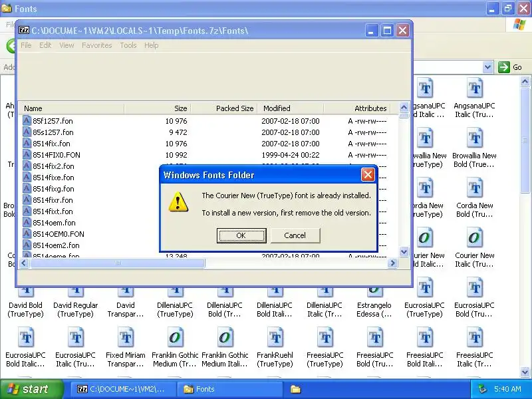Select David Bold (TrueType) font label
Viewport: 532px width, 399px height.
(x=25, y=309)
